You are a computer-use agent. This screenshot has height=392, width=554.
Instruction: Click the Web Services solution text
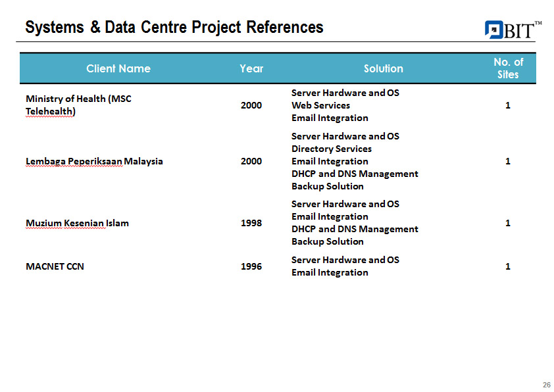[320, 105]
